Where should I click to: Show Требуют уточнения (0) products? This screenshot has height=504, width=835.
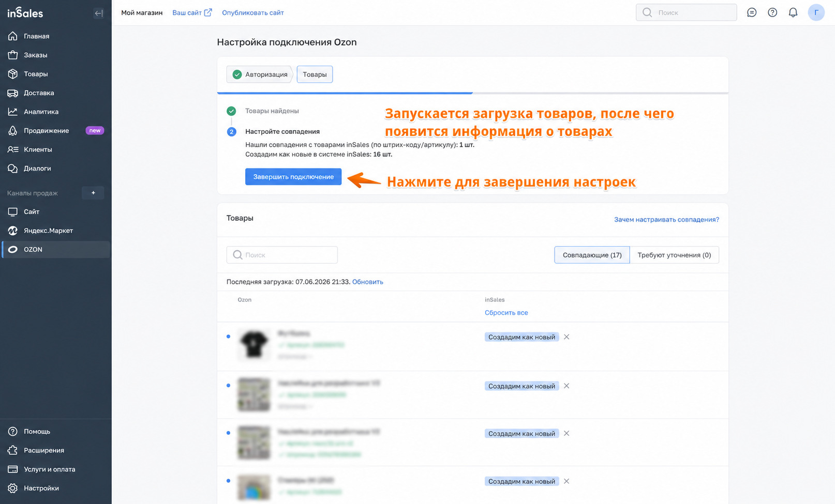click(674, 255)
